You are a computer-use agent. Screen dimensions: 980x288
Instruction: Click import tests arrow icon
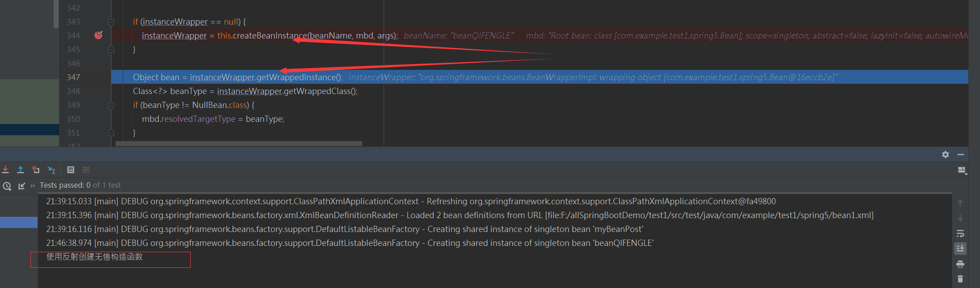coord(21,186)
